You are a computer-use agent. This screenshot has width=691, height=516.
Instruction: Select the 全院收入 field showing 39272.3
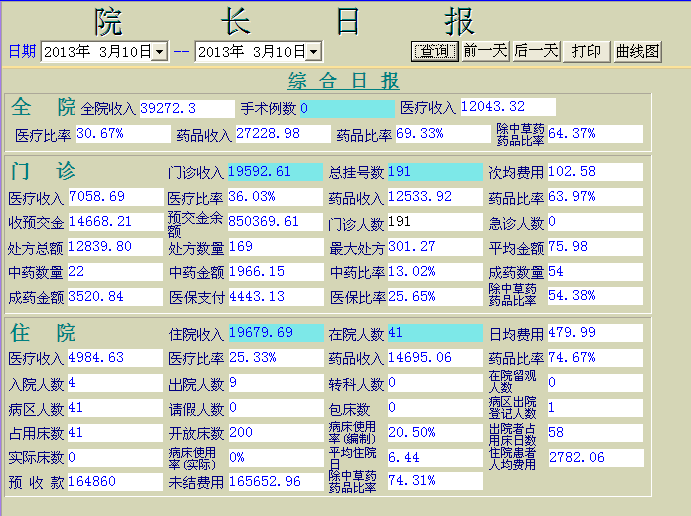pos(187,109)
